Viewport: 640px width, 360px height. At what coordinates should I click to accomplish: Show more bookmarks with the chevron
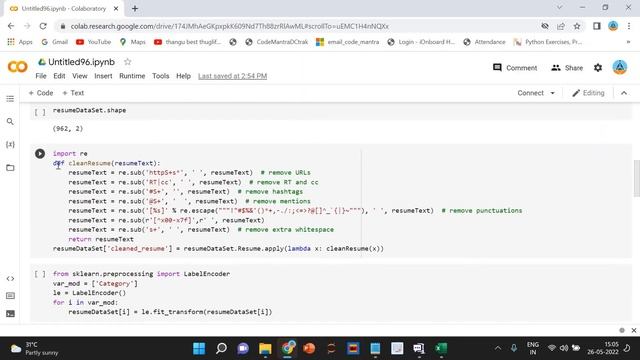click(628, 42)
